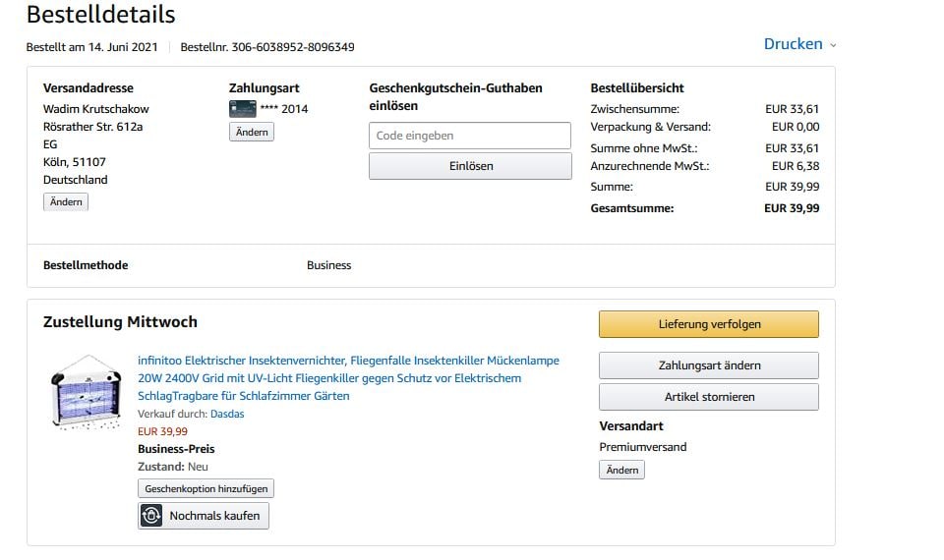
Task: Change the shipping address with Ändern
Action: click(x=66, y=201)
